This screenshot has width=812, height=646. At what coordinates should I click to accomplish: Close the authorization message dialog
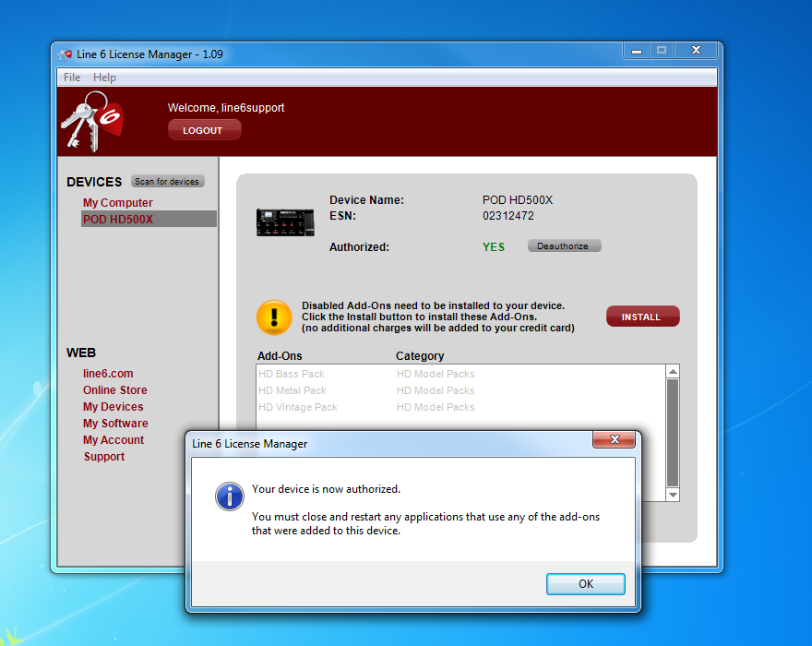pos(615,439)
